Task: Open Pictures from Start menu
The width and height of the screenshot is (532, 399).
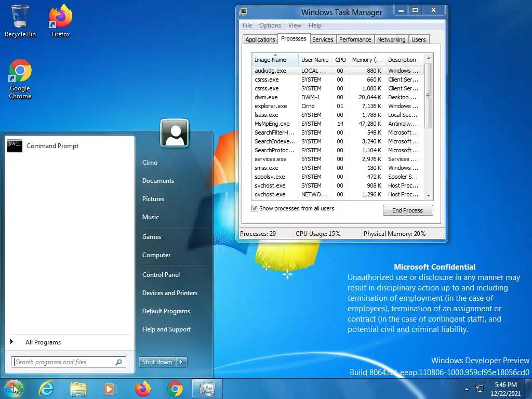Action: pyautogui.click(x=153, y=199)
